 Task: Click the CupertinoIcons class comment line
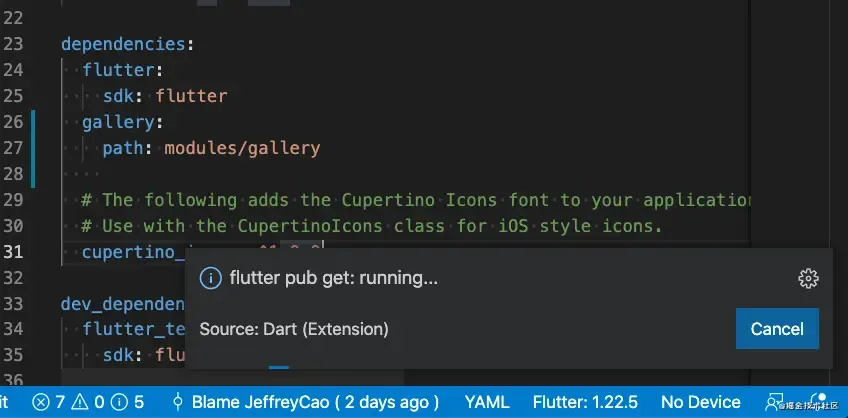[x=372, y=226]
